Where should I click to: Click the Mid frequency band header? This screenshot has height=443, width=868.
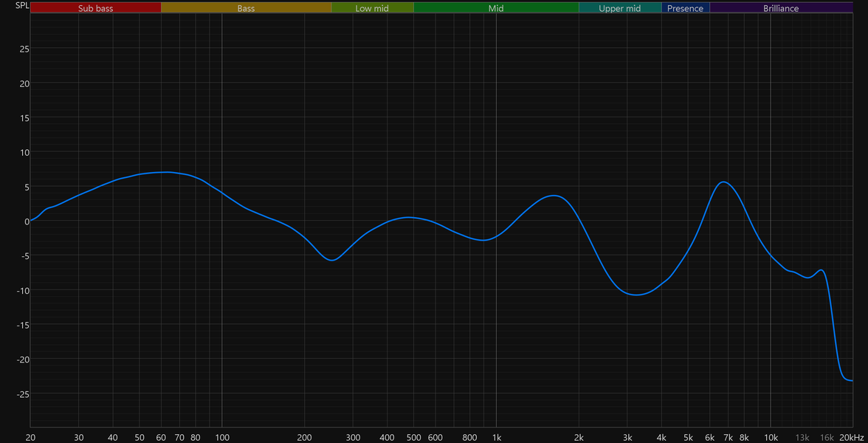[x=496, y=7]
